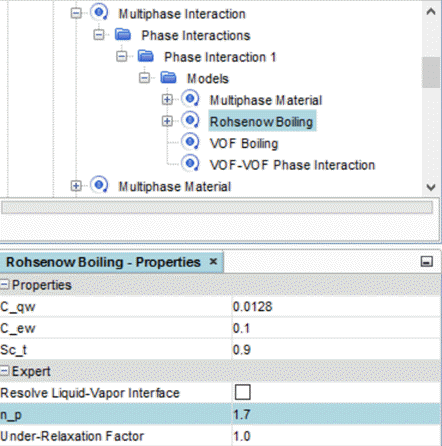This screenshot has height=446, width=442.
Task: Click the Multiphase Interaction model icon
Action: pos(99,13)
